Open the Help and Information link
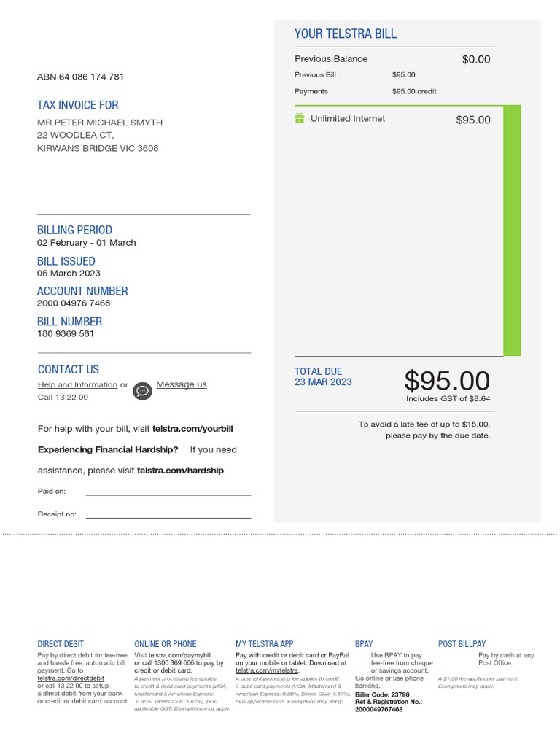 coord(77,384)
